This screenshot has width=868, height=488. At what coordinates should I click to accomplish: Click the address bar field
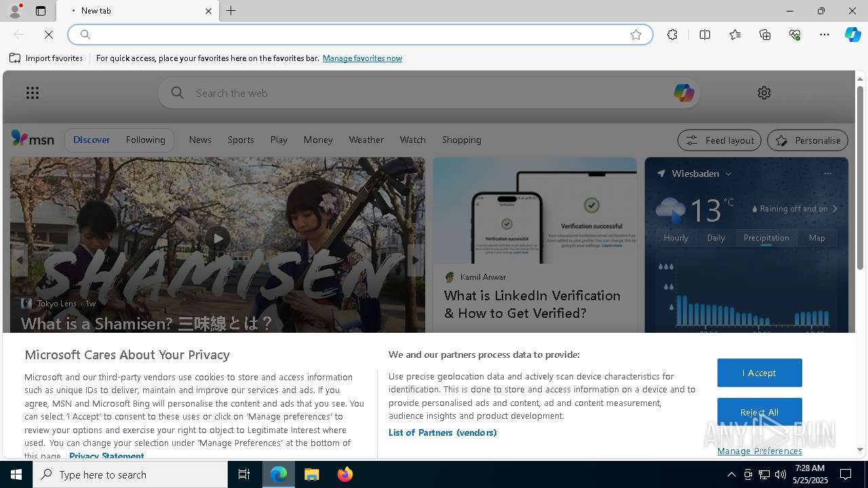pos(359,35)
